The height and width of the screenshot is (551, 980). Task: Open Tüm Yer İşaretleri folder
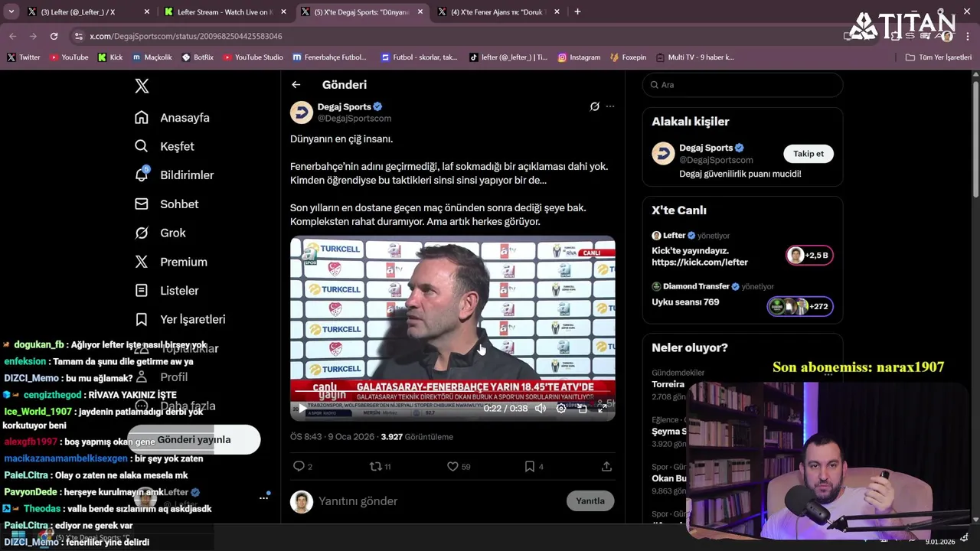[x=939, y=57]
